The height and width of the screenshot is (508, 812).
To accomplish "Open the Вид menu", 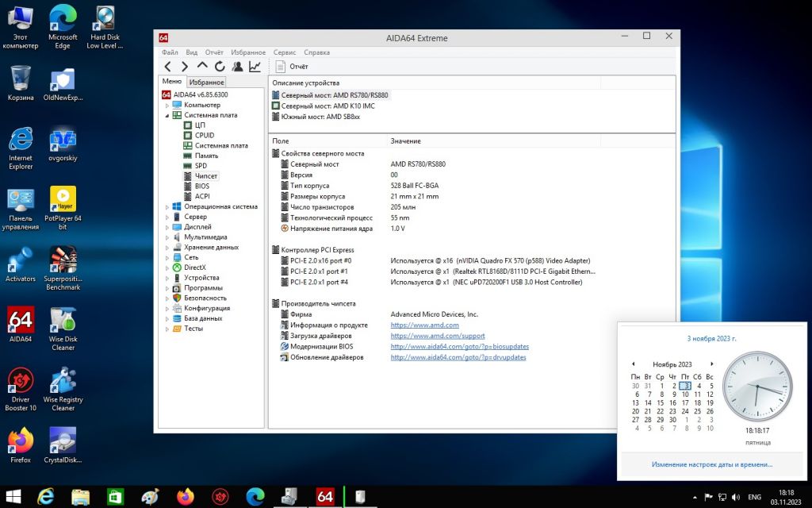I will (192, 52).
